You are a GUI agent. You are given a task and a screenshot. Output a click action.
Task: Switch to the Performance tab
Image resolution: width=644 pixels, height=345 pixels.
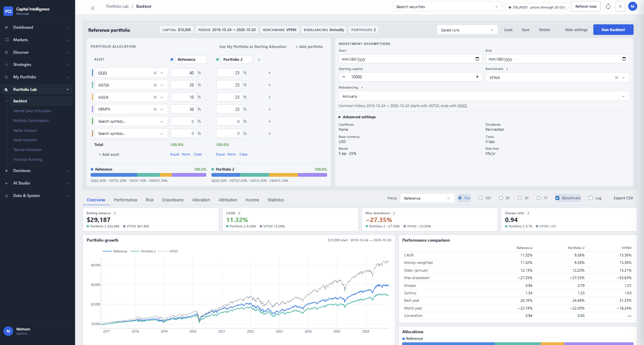pyautogui.click(x=125, y=200)
